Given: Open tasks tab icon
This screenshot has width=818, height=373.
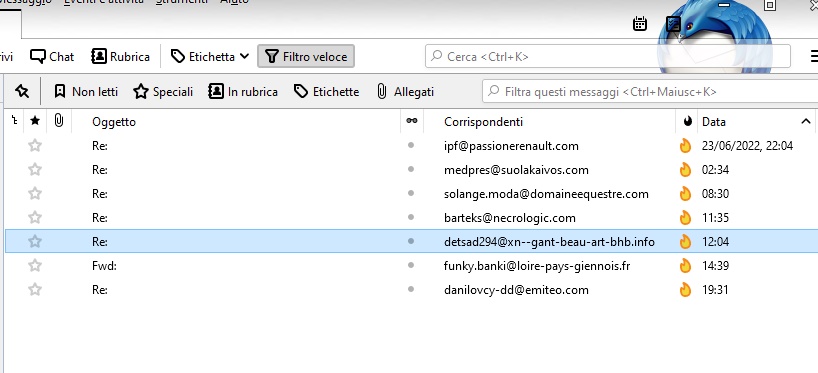Looking at the screenshot, I should pos(673,23).
